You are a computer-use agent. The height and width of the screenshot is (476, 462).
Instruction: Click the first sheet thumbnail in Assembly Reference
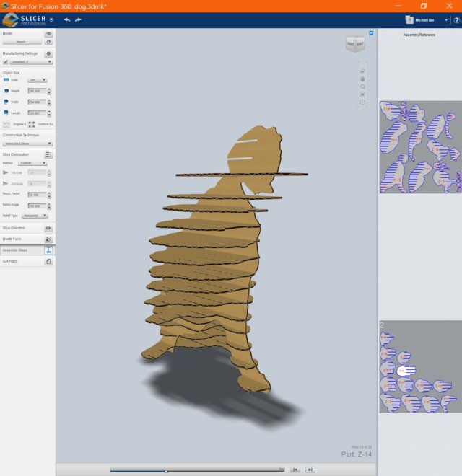(420, 147)
